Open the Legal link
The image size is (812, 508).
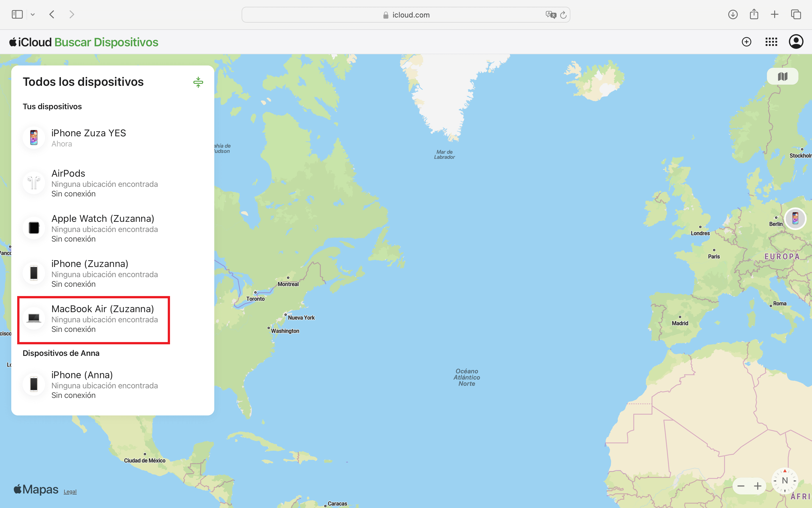point(70,492)
